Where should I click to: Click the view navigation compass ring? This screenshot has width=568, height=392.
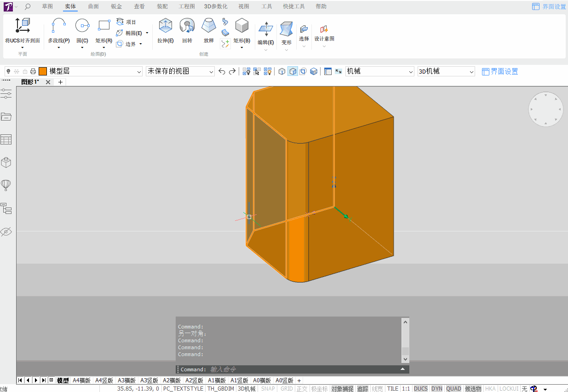(x=546, y=110)
